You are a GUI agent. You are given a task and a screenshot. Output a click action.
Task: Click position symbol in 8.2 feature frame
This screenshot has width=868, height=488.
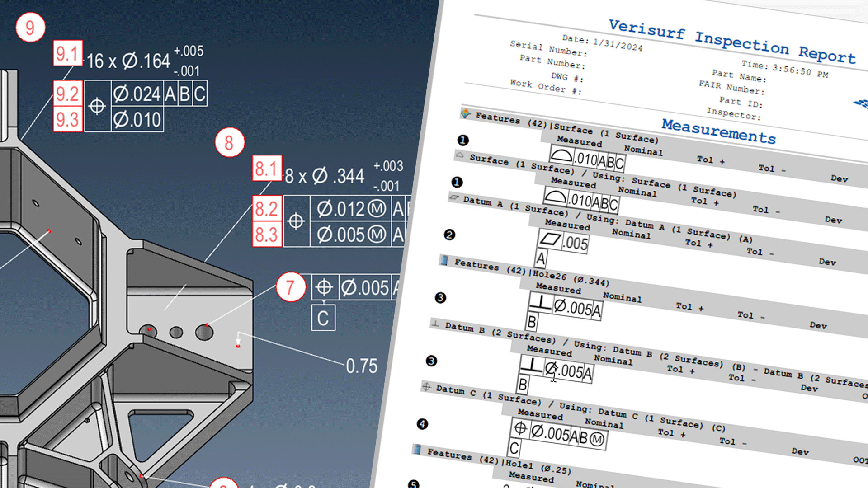click(296, 221)
